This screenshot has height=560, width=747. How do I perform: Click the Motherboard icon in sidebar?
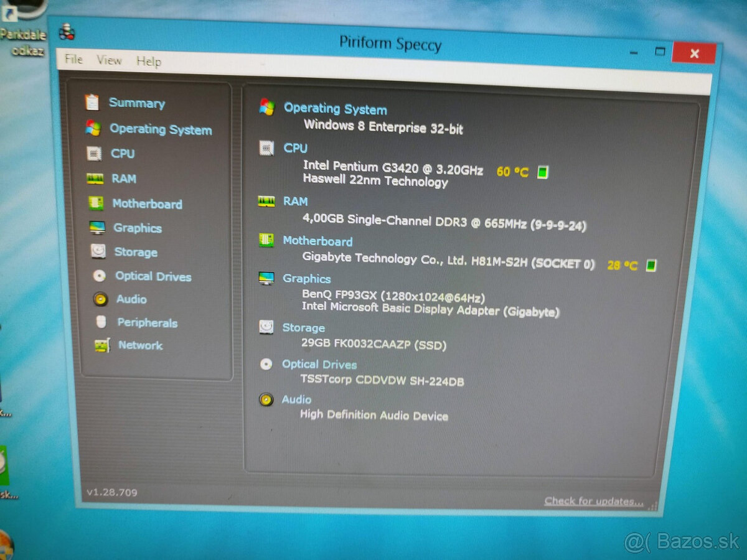(x=96, y=203)
